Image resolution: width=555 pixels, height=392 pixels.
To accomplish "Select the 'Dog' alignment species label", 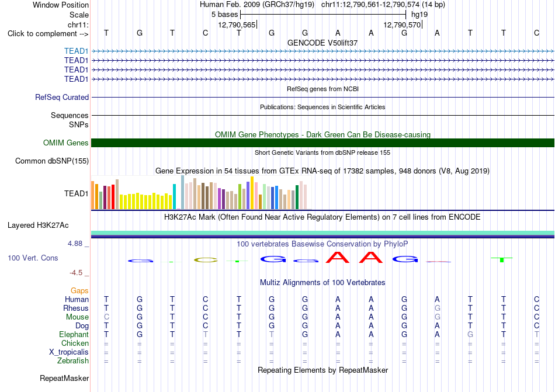I will point(82,326).
